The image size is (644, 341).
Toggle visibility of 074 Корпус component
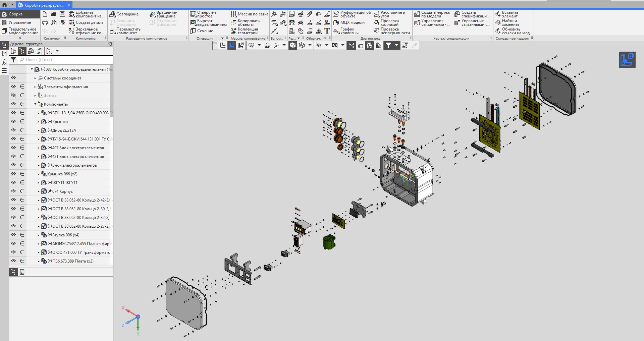click(x=13, y=191)
